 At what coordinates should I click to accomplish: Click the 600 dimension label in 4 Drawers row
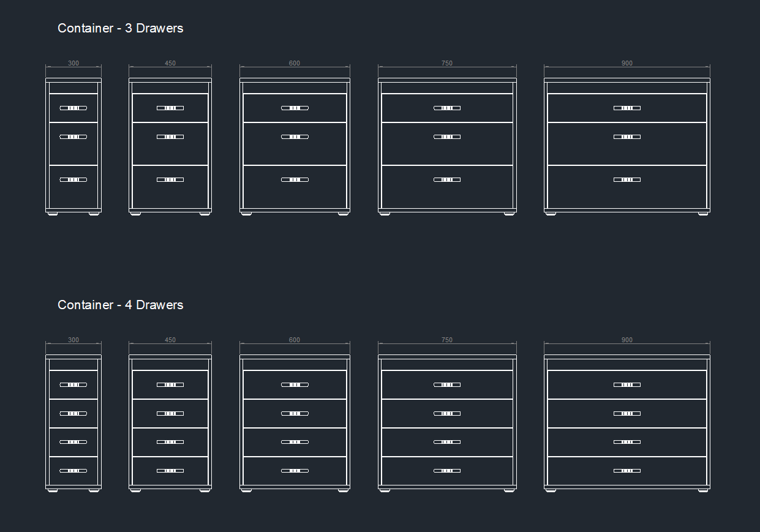[295, 340]
